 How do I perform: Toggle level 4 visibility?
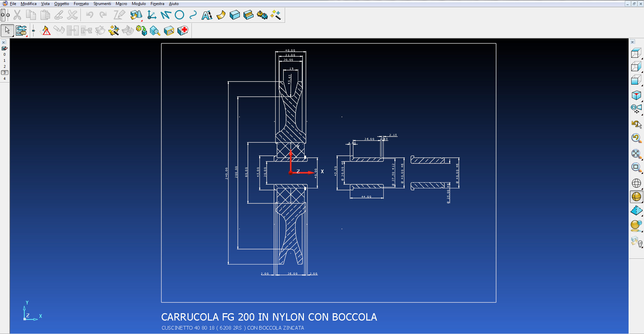tap(4, 79)
